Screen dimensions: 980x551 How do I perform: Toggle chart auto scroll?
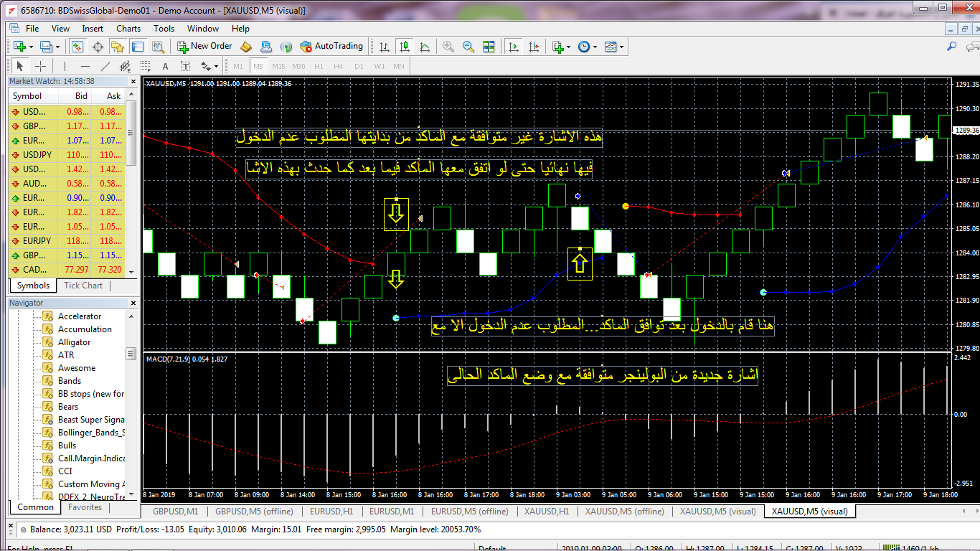click(513, 47)
